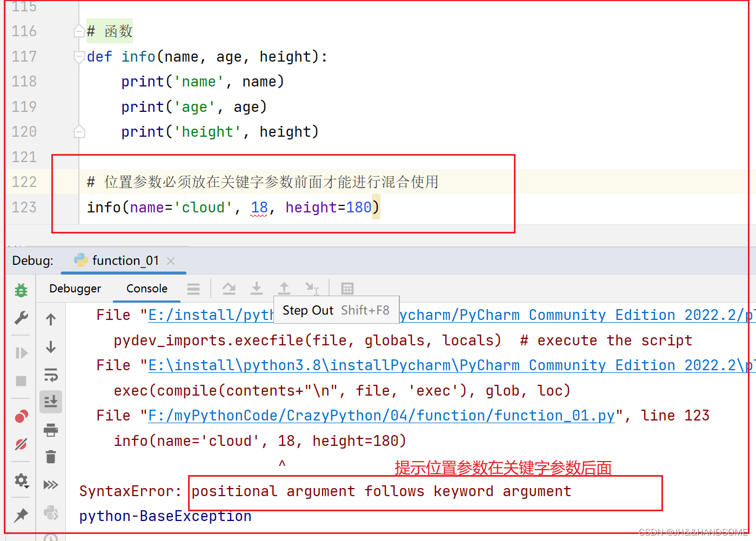
Task: Click python-BaseException text in console
Action: point(165,516)
